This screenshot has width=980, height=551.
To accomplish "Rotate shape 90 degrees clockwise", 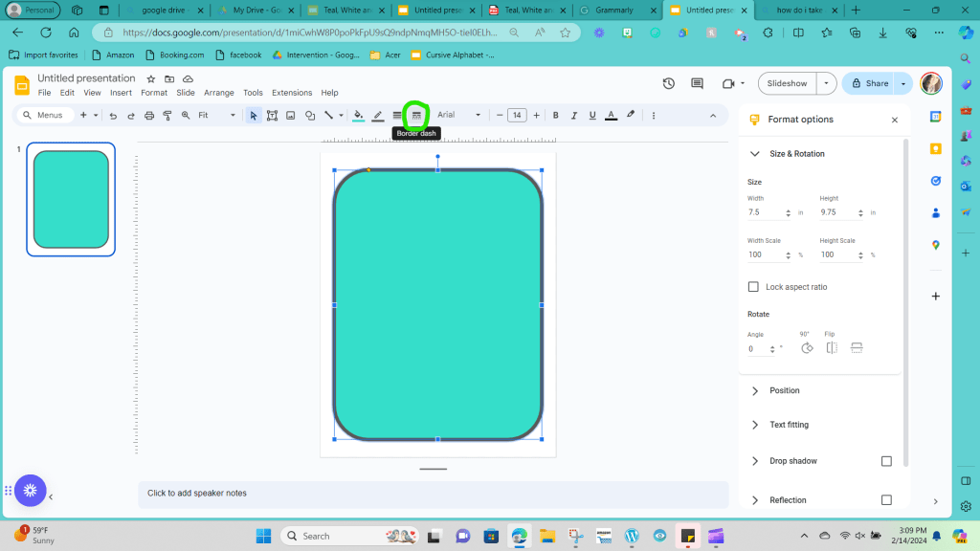I will click(x=807, y=348).
